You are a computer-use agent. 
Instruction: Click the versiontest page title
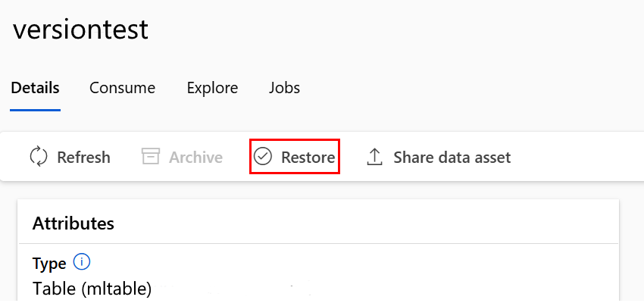(80, 30)
